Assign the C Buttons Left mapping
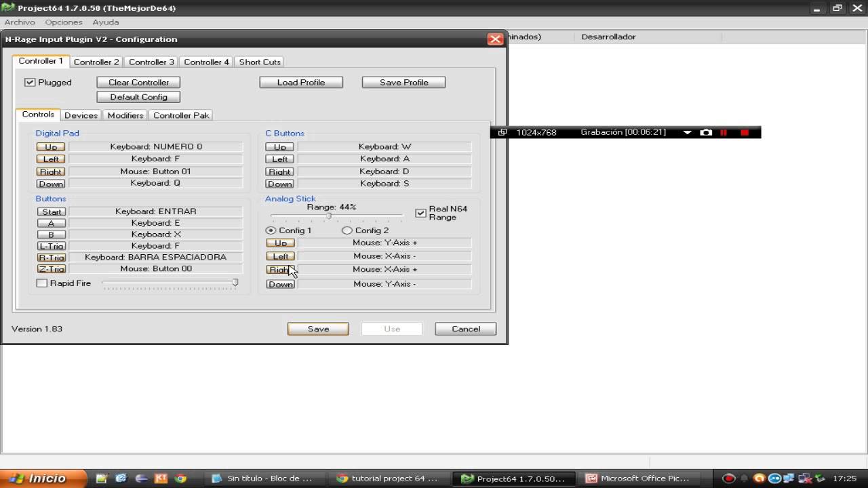Viewport: 868px width, 488px height. [x=280, y=159]
